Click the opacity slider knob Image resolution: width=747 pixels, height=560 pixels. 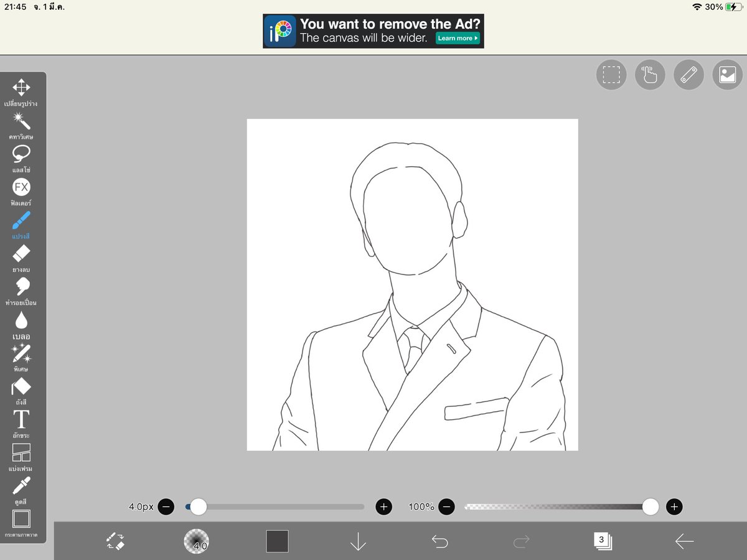(651, 506)
